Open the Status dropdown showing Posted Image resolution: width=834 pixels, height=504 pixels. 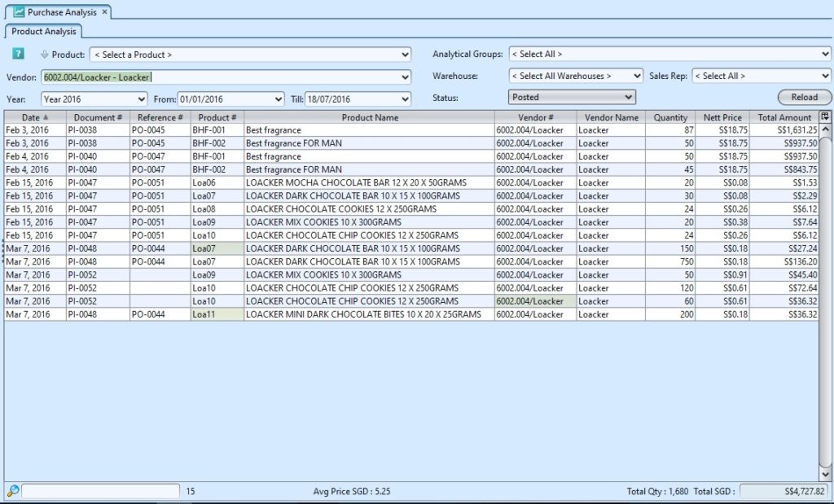click(x=572, y=97)
